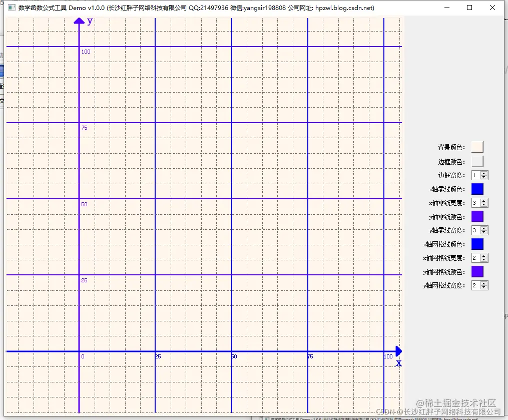The image size is (508, 420).
Task: Click the 边框宽度 label
Action: pos(451,175)
